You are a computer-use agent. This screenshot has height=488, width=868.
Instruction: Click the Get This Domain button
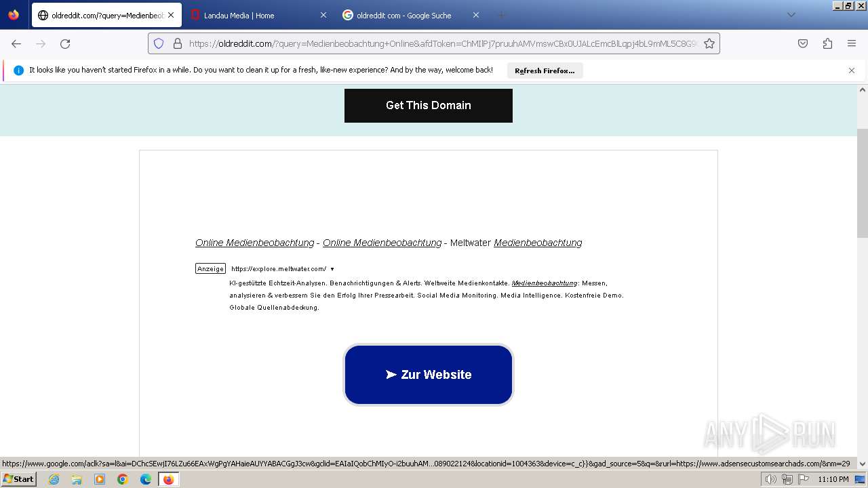(x=428, y=105)
